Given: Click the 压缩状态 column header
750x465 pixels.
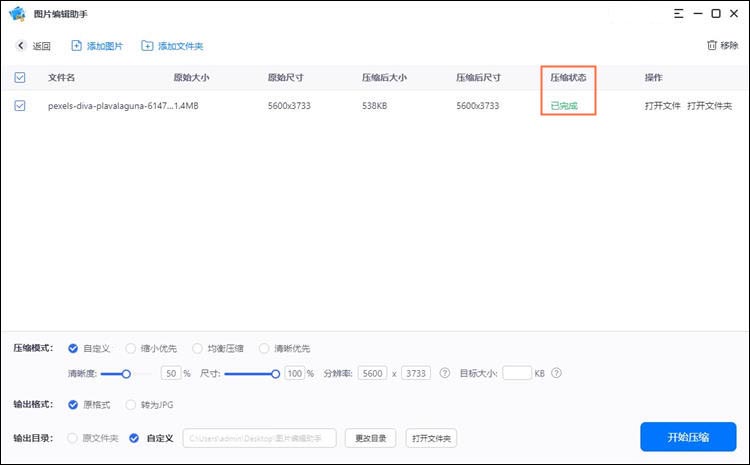Looking at the screenshot, I should tap(568, 78).
